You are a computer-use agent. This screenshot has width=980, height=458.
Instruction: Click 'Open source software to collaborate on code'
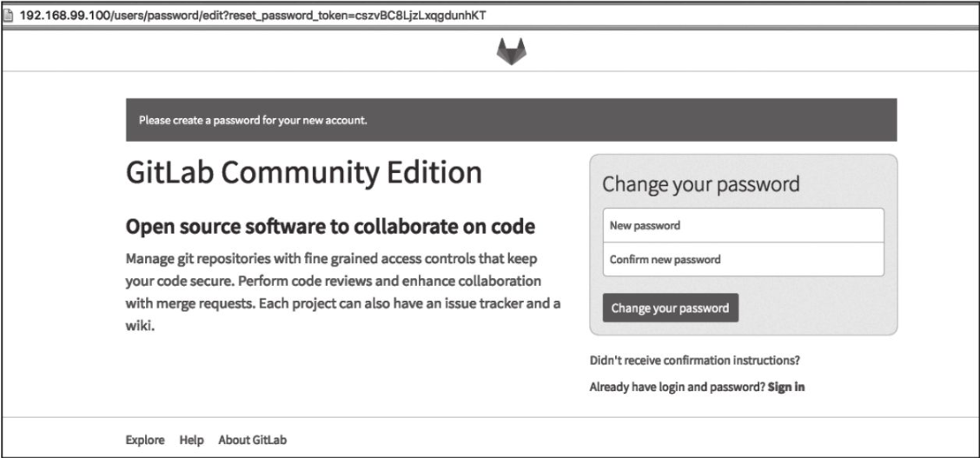pyautogui.click(x=330, y=226)
